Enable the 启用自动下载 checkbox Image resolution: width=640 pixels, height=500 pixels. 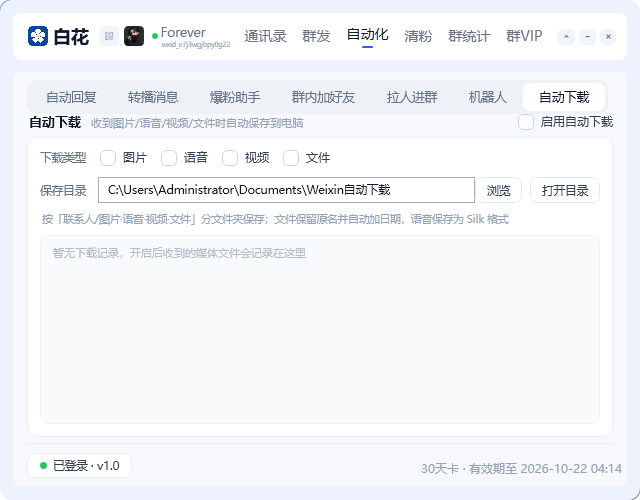(x=526, y=122)
